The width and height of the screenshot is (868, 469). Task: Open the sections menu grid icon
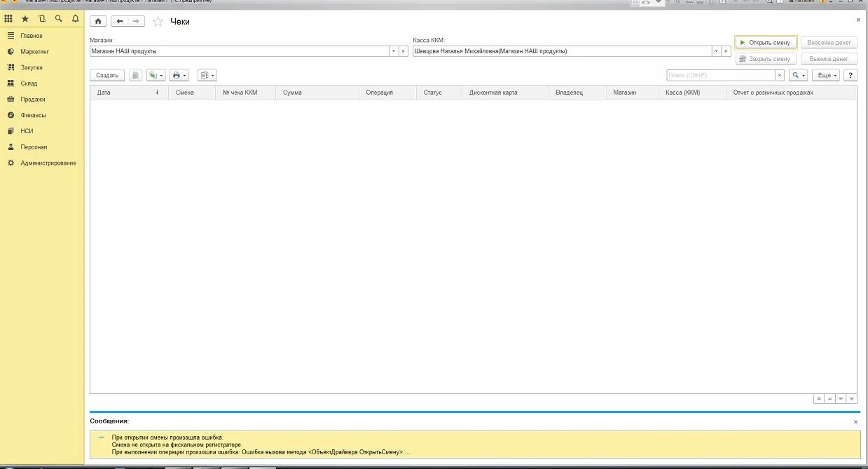(x=8, y=19)
